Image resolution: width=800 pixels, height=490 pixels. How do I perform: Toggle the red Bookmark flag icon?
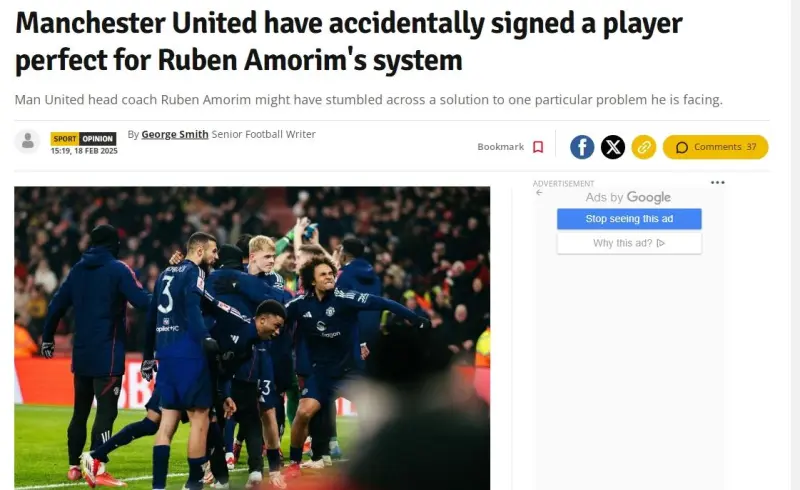[538, 147]
